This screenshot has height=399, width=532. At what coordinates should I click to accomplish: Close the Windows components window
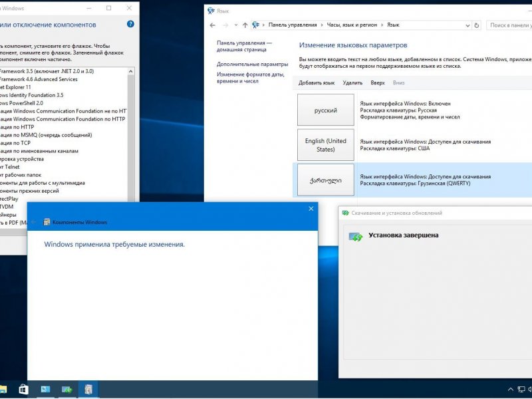click(129, 8)
